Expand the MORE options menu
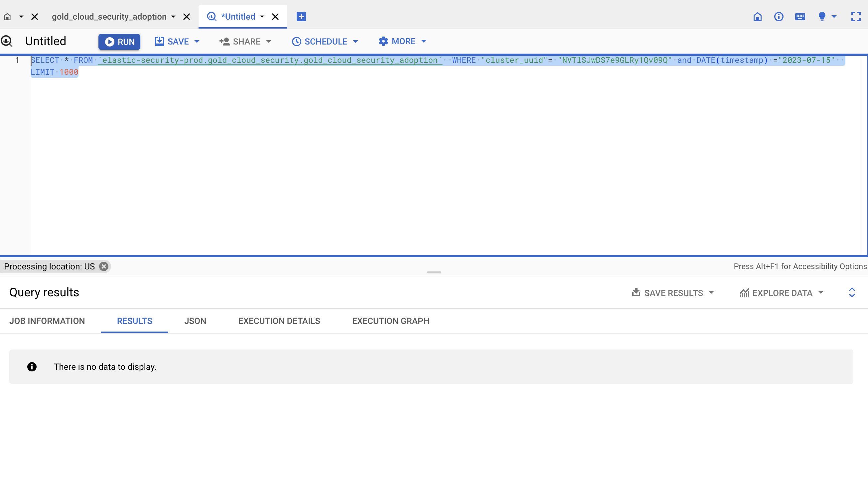 point(401,41)
